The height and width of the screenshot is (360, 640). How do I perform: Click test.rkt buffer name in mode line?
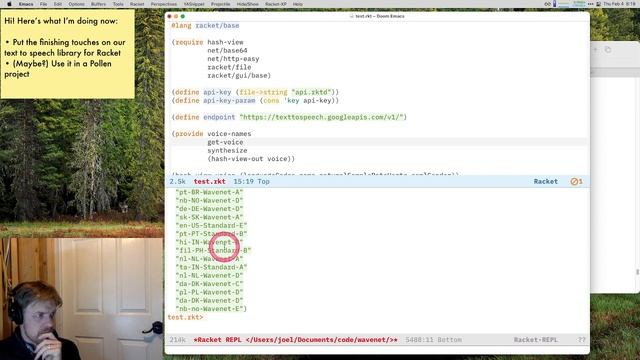(209, 181)
